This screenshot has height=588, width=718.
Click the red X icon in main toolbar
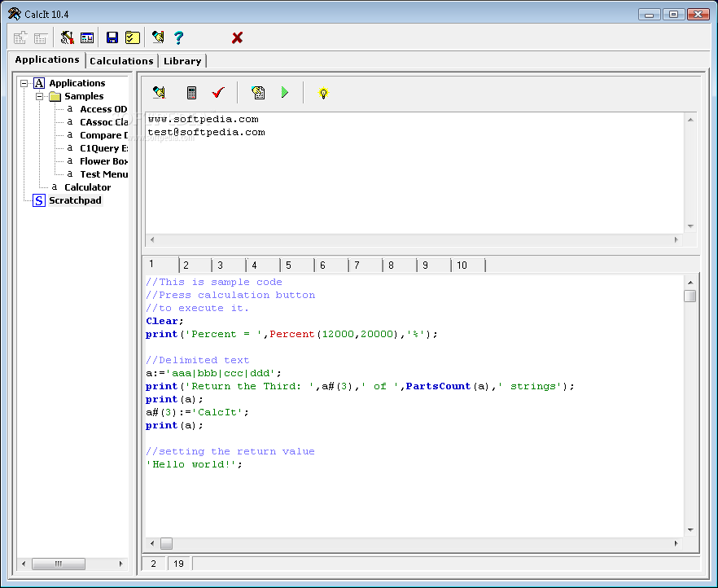coord(237,37)
